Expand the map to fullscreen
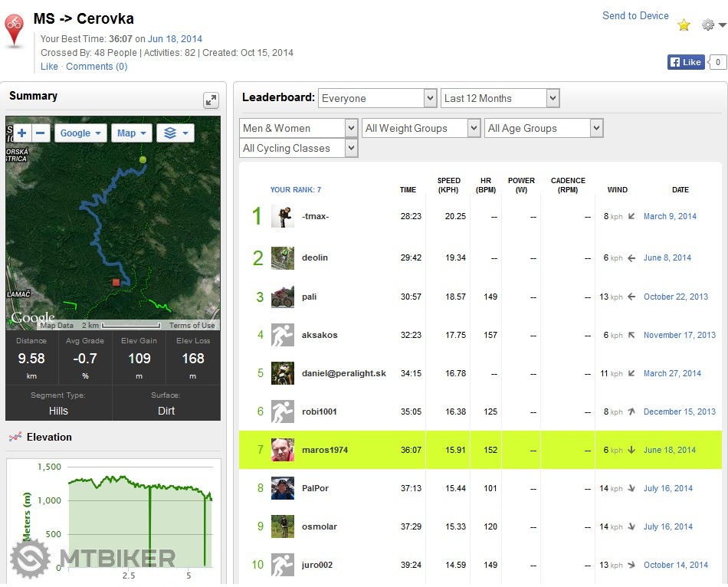Screen dimensions: 728x587 coord(211,100)
